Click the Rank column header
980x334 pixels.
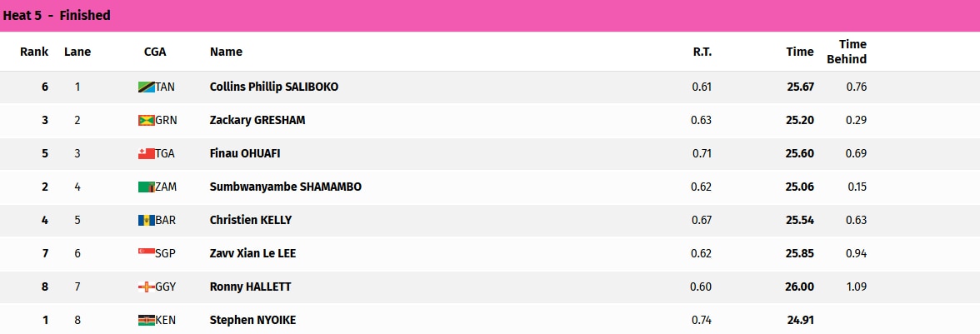34,52
